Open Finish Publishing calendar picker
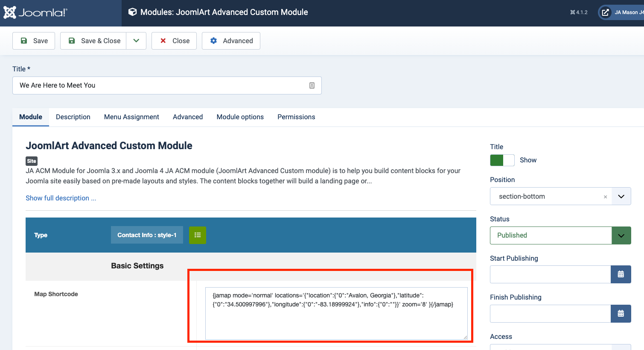 621,314
